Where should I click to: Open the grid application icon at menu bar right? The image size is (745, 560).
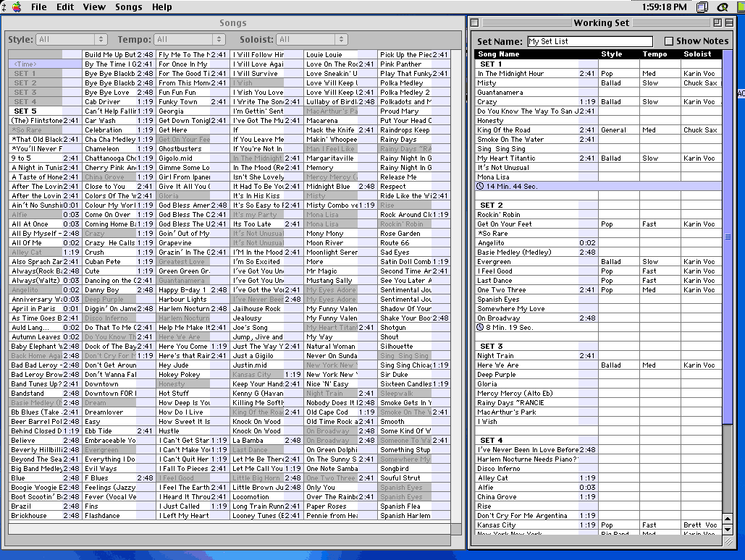pos(741,7)
